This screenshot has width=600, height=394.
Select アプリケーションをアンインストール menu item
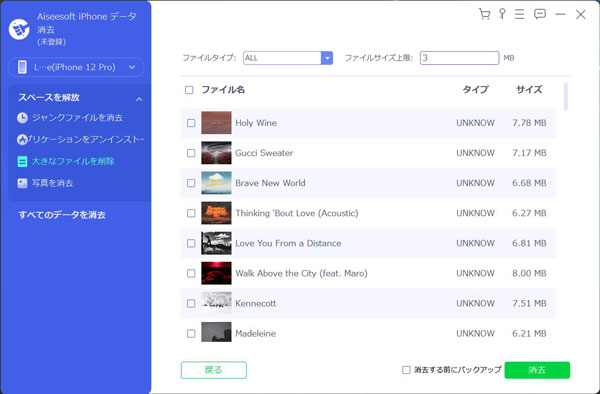coord(87,140)
